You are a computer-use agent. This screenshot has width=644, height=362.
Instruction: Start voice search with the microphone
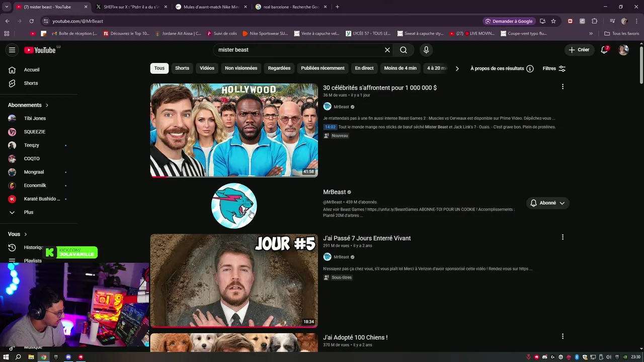pos(426,50)
